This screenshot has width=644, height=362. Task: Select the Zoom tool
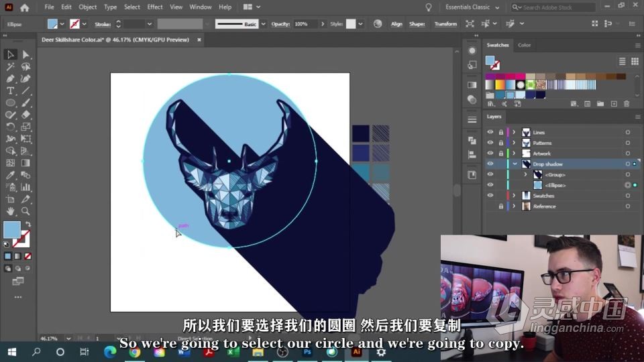pyautogui.click(x=25, y=211)
